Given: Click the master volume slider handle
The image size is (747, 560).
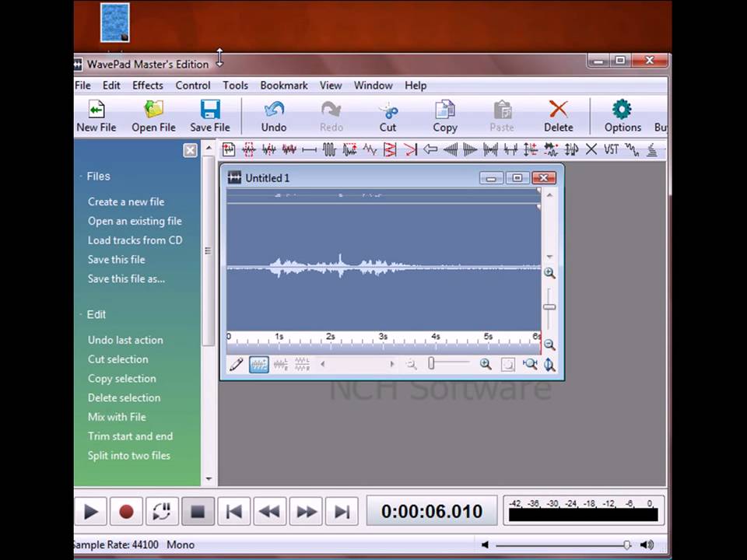Looking at the screenshot, I should [x=627, y=544].
